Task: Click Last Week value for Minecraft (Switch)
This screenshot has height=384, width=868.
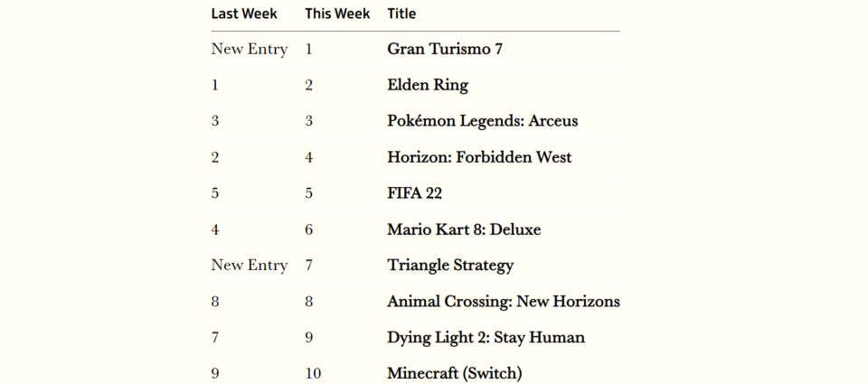Action: click(215, 373)
